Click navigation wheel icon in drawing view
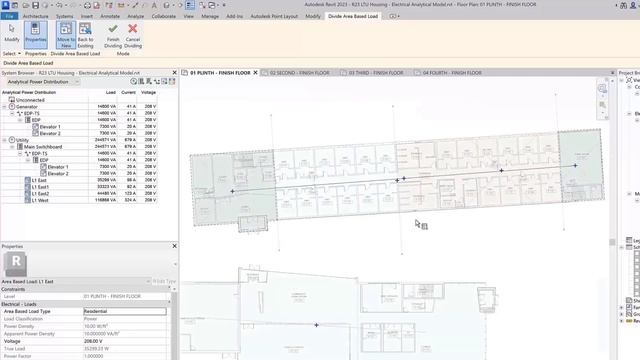Image resolution: width=640 pixels, height=360 pixels. click(x=602, y=89)
